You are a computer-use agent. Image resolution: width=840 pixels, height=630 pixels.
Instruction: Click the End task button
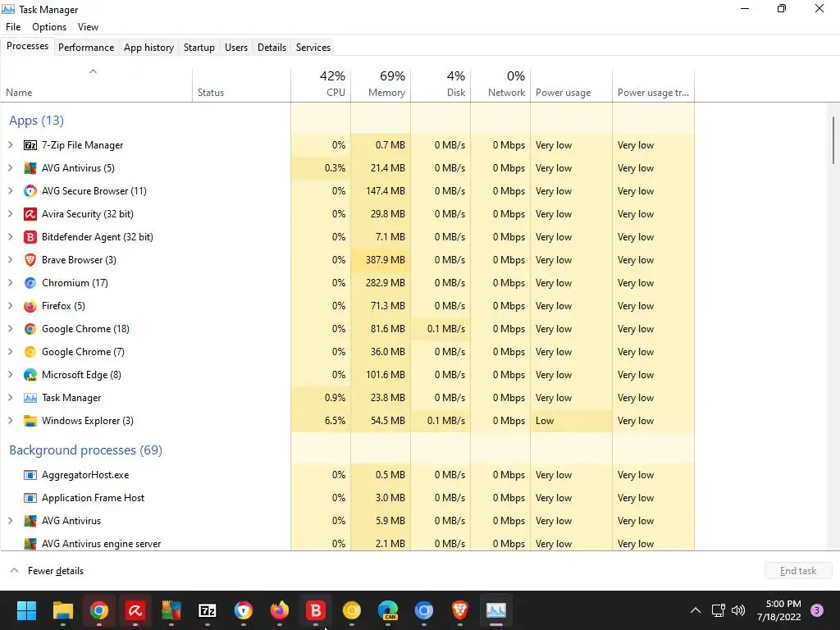[x=798, y=571]
